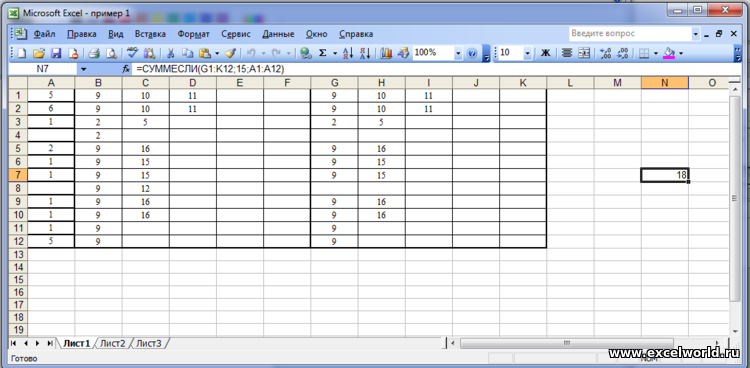This screenshot has height=368, width=750.
Task: Open the Chart Wizard icon
Action: pyautogui.click(x=386, y=53)
